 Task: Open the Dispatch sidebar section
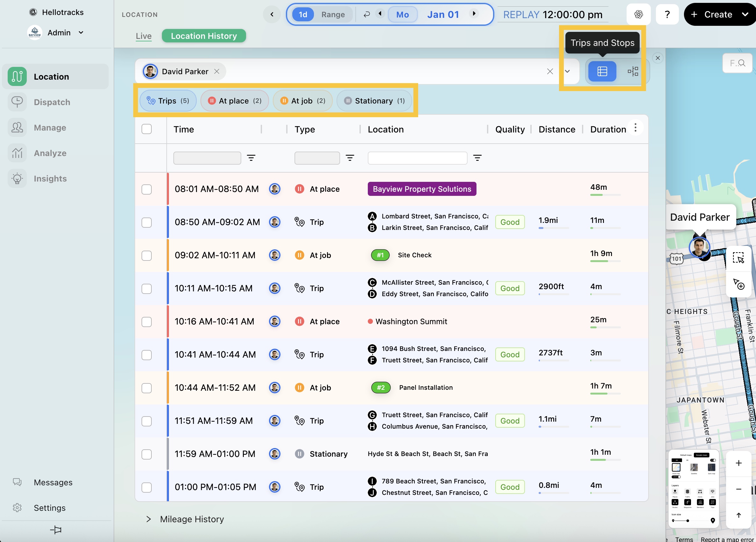(x=52, y=102)
